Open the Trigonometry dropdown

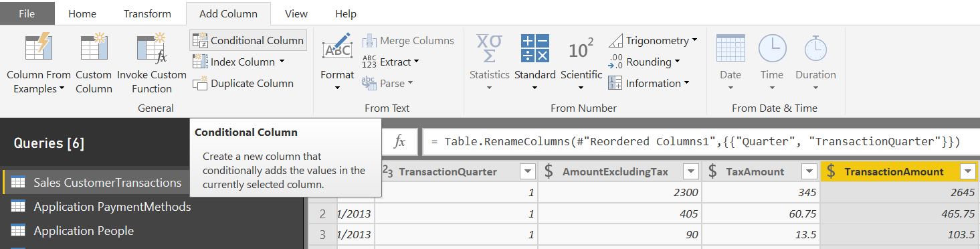click(x=652, y=40)
